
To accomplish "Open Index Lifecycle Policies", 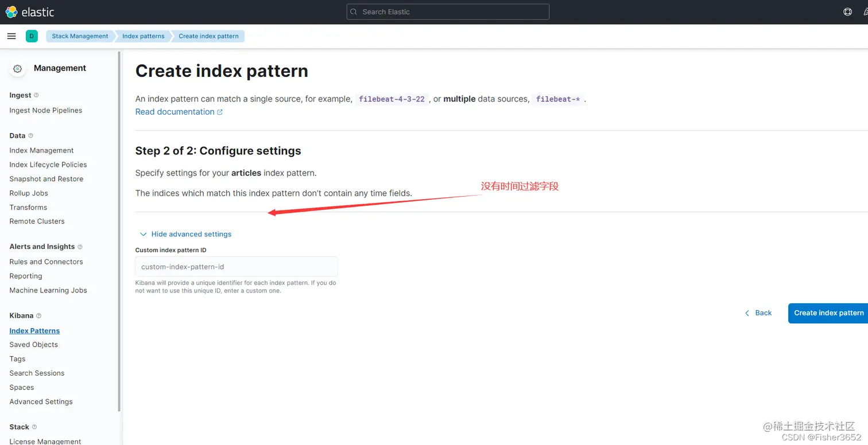I will click(48, 165).
